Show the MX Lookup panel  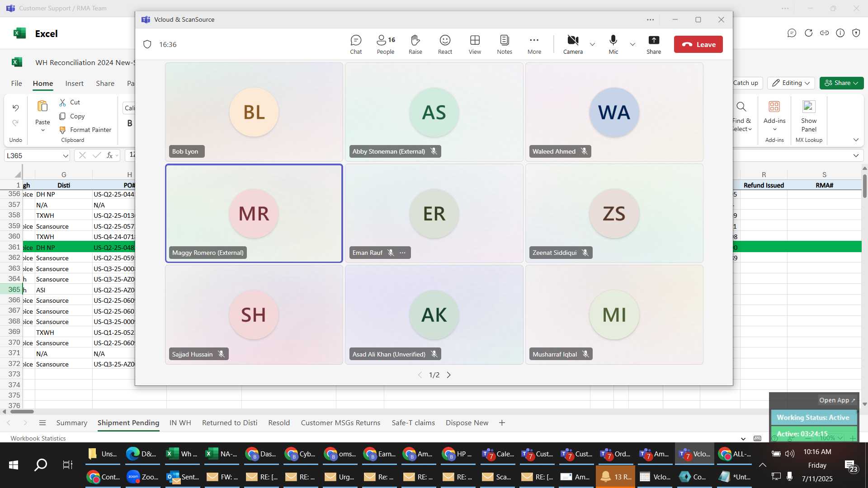click(x=809, y=117)
